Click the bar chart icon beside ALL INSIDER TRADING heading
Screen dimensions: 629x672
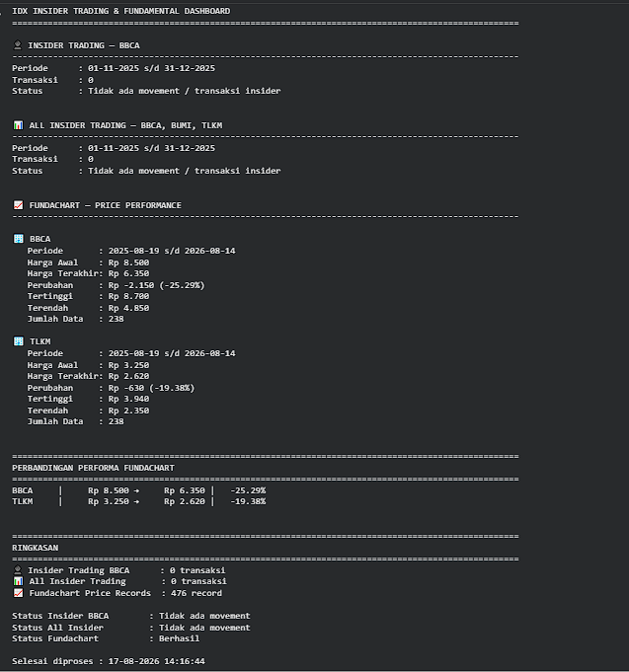(18, 125)
